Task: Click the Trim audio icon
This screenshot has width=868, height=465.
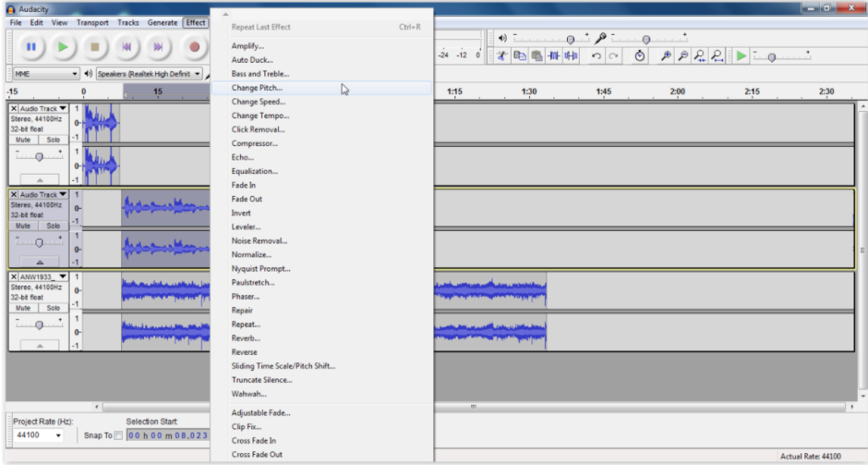Action: (x=554, y=55)
